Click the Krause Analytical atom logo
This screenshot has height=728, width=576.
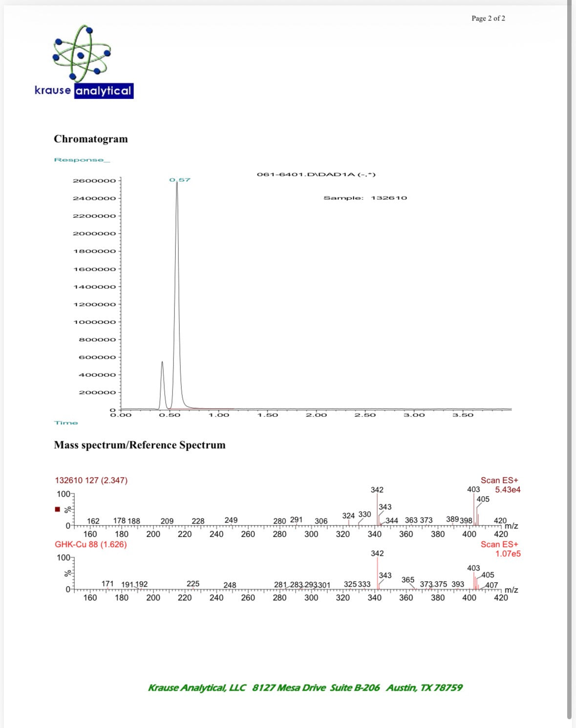pos(82,54)
